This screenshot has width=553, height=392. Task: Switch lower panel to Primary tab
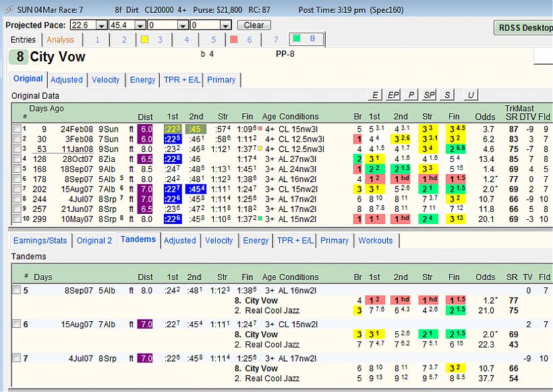point(334,241)
